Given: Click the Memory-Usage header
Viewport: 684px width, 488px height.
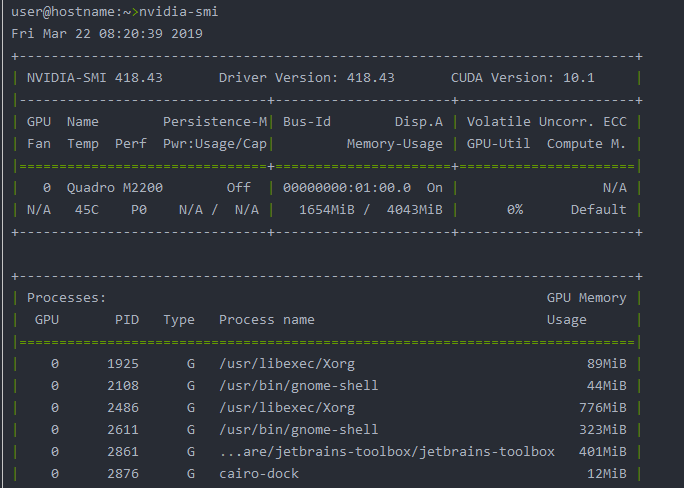Looking at the screenshot, I should tap(395, 144).
